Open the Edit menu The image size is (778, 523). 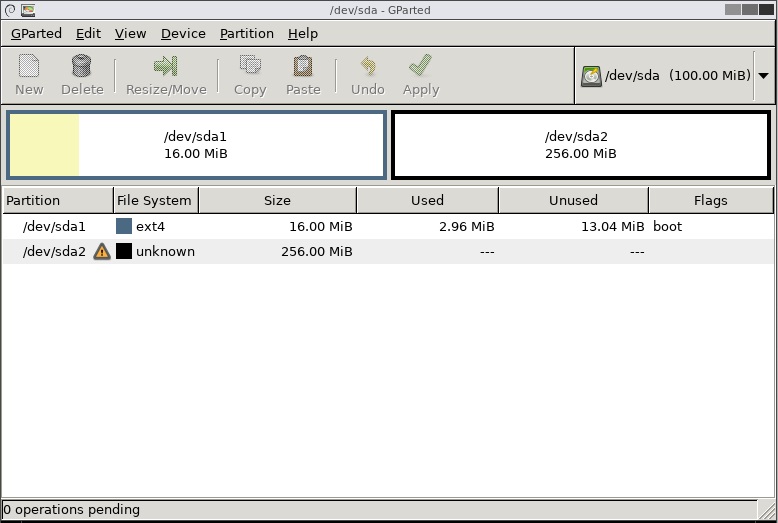88,33
